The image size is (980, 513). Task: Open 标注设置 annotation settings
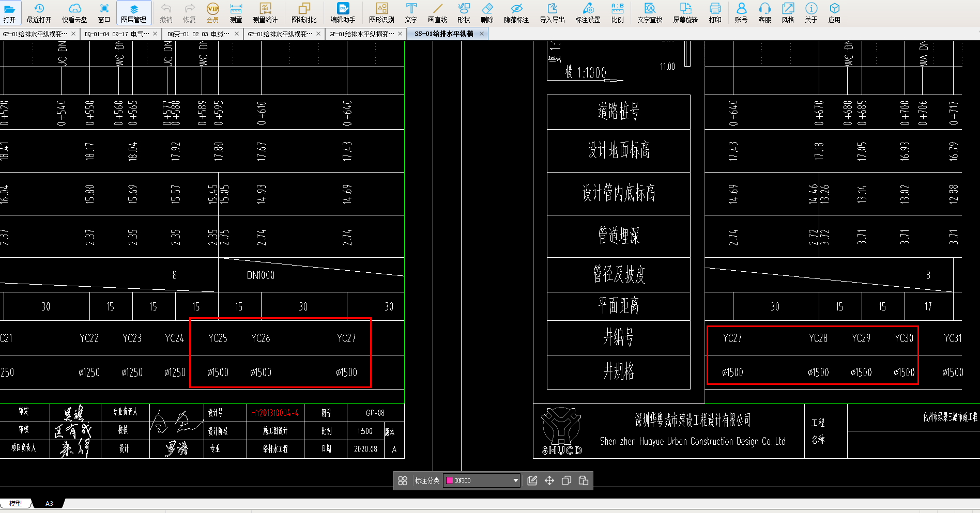click(x=588, y=13)
